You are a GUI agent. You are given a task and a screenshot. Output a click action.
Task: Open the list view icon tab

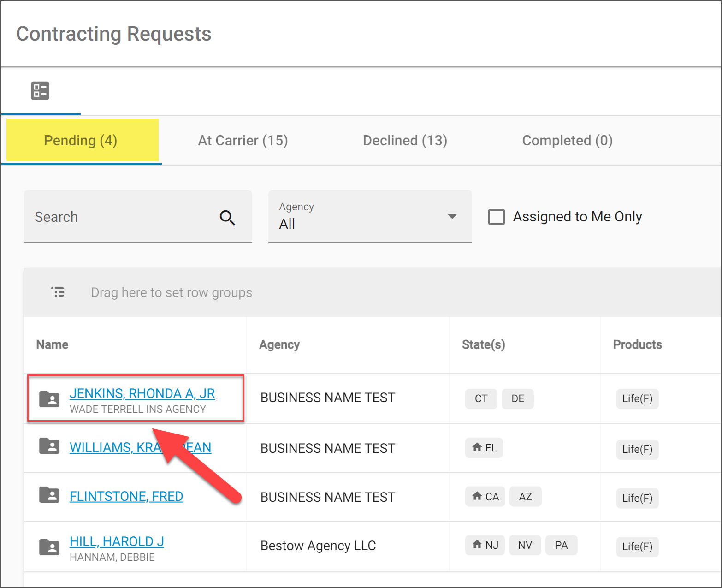pos(40,90)
